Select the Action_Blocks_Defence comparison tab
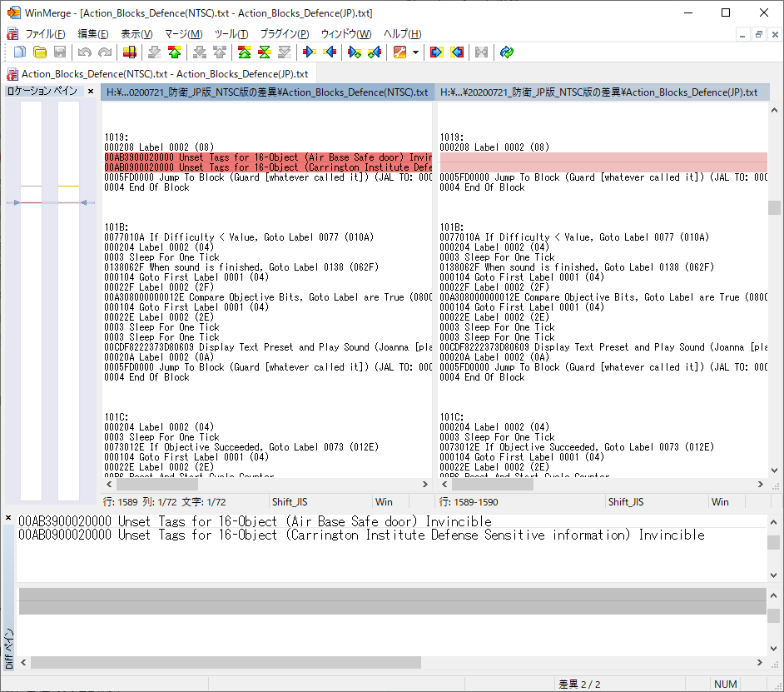This screenshot has height=692, width=784. pos(158,74)
